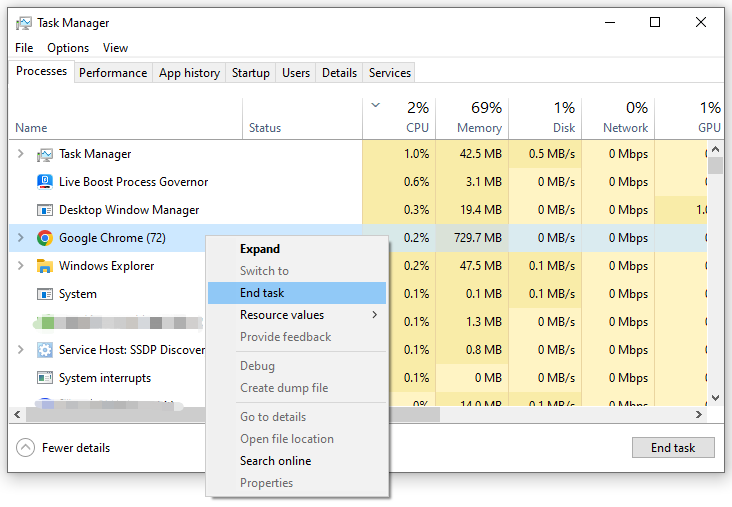Expand the Service Host: SSDP Discovery group

click(x=20, y=350)
